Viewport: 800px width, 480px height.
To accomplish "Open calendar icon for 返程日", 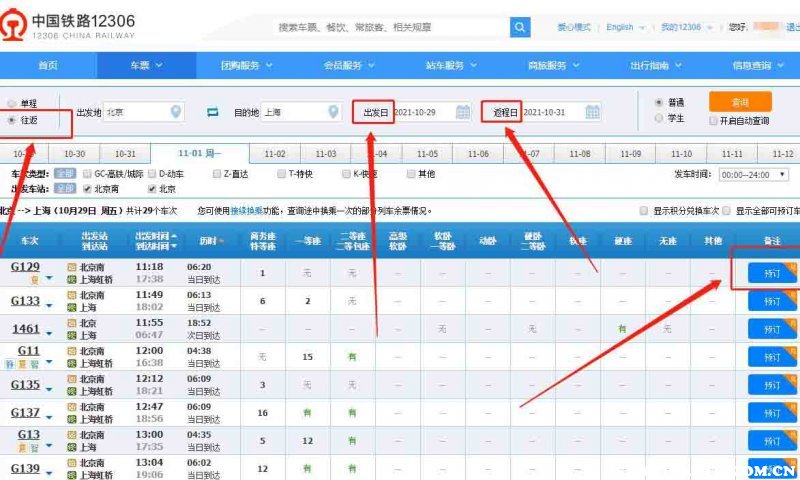I will tap(592, 112).
